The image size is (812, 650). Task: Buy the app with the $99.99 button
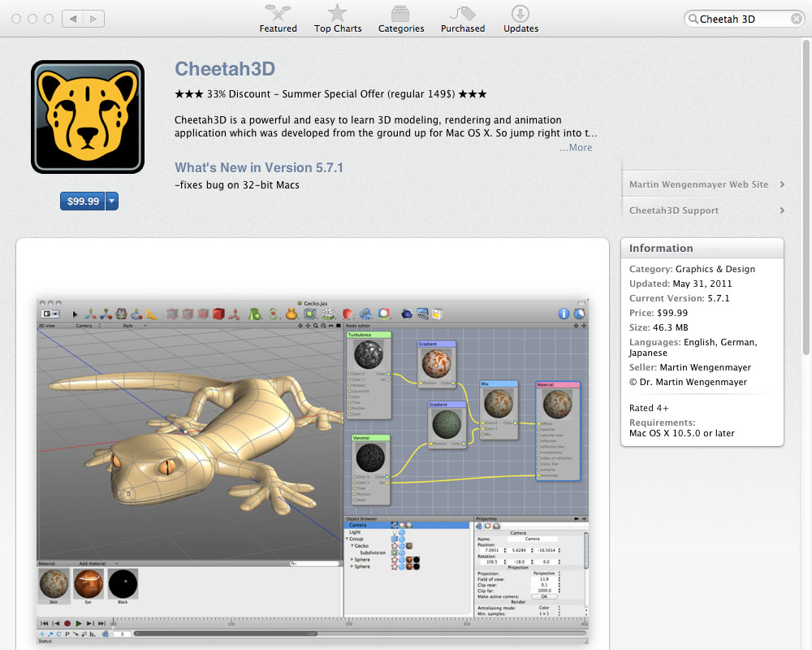(x=83, y=201)
